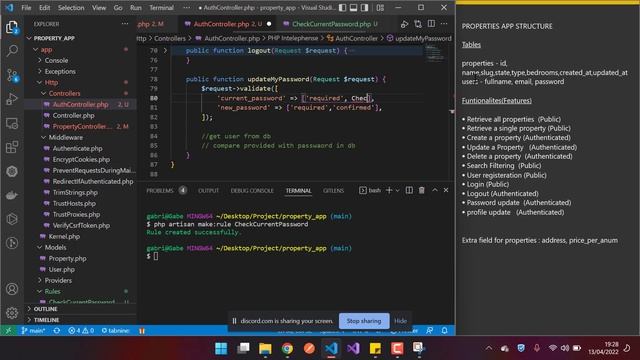Click the notifications bell in status bar
The width and height of the screenshot is (640, 360).
point(444,330)
